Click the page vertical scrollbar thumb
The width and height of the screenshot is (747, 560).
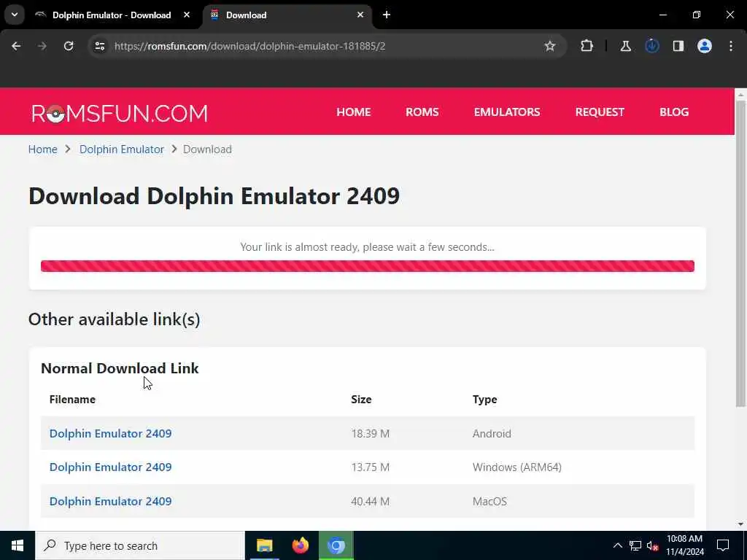click(x=741, y=253)
